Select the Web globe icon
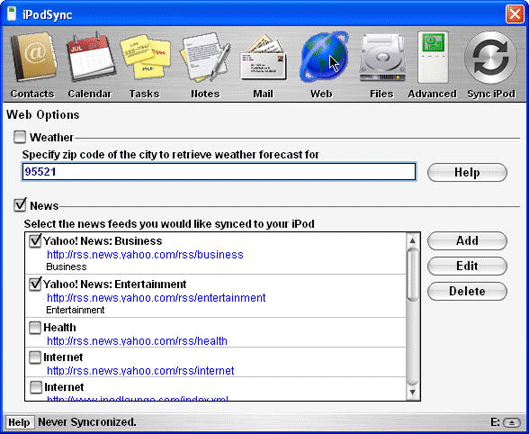This screenshot has width=529, height=434. pyautogui.click(x=324, y=57)
